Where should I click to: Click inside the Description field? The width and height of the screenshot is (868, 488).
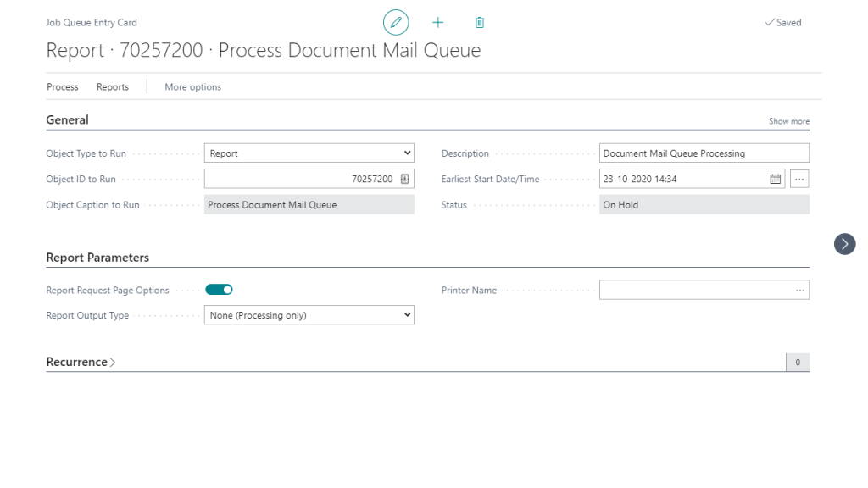pos(704,152)
